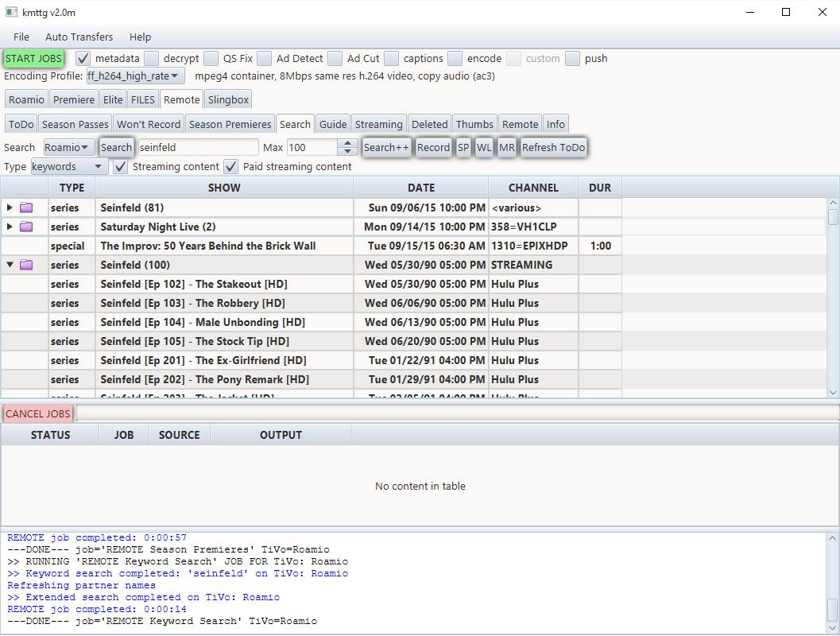Open the Roamio TiVo selector dropdown
The width and height of the screenshot is (840, 636).
(69, 147)
